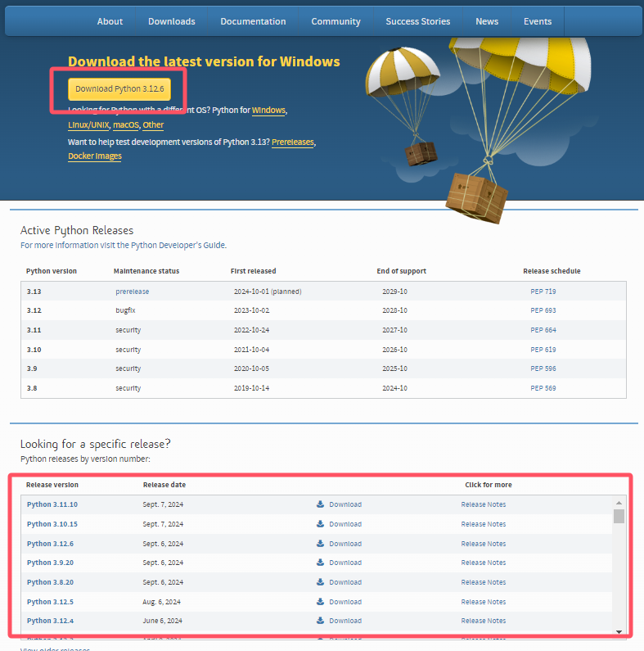The width and height of the screenshot is (644, 651).
Task: Click download icon for Python 3.12.4
Action: click(320, 620)
